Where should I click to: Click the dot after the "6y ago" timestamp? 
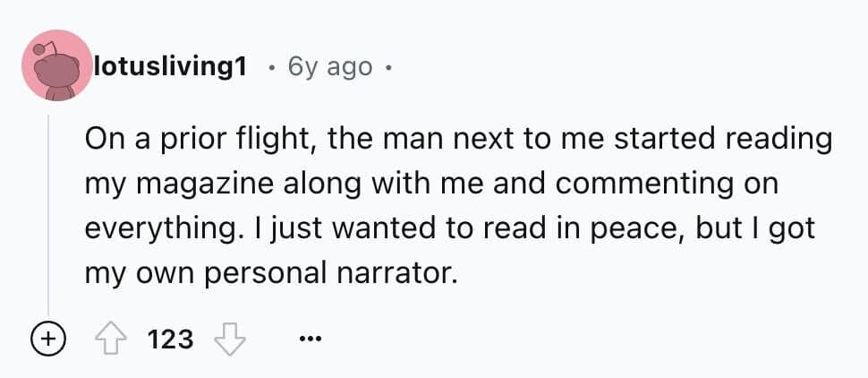coord(389,68)
